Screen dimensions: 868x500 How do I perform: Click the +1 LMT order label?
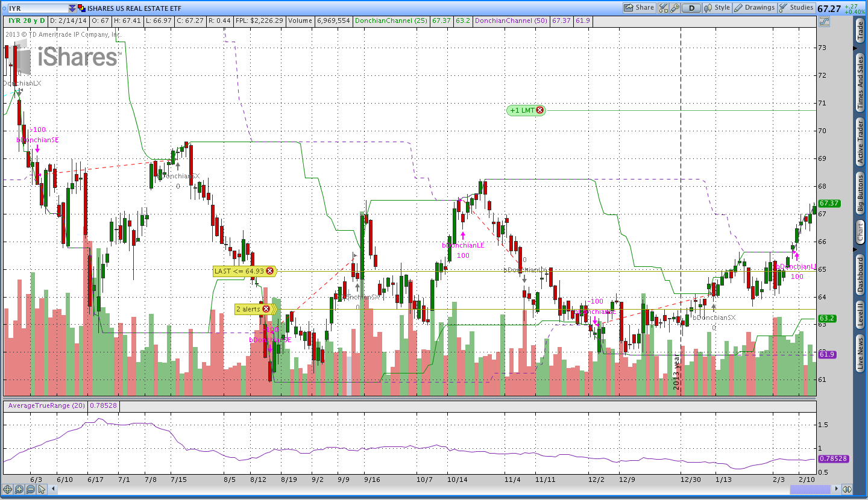523,110
